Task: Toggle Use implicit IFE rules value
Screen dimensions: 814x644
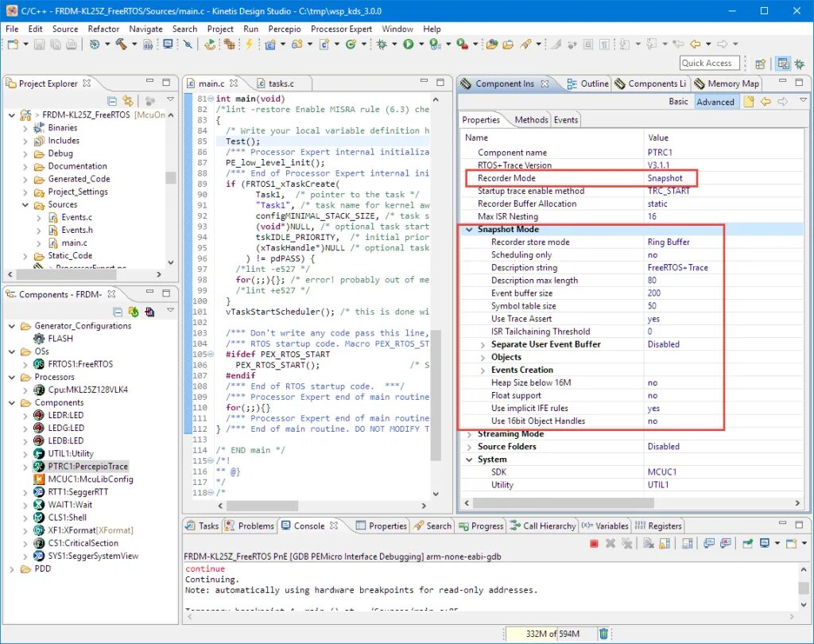Action: (x=653, y=408)
